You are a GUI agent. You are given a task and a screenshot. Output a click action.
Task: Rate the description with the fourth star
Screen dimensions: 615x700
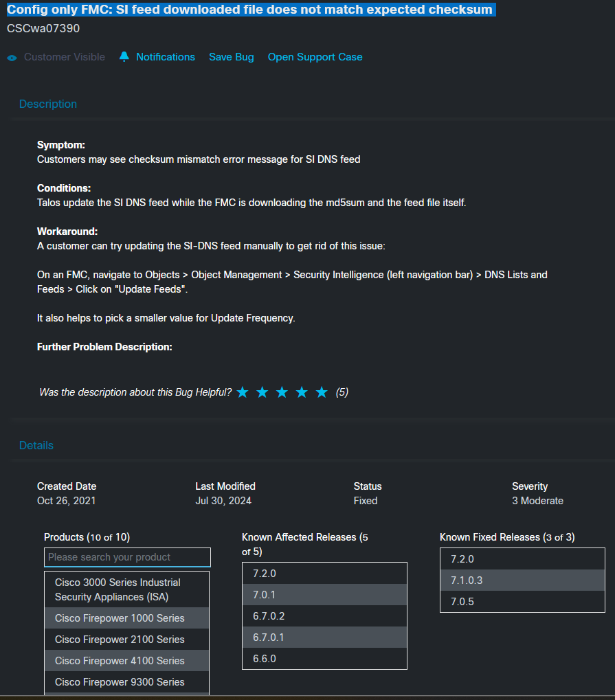(302, 392)
